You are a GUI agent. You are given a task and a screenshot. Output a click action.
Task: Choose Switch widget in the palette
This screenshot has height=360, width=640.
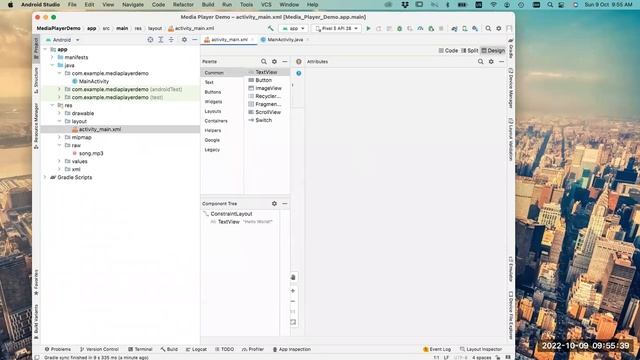[x=263, y=120]
